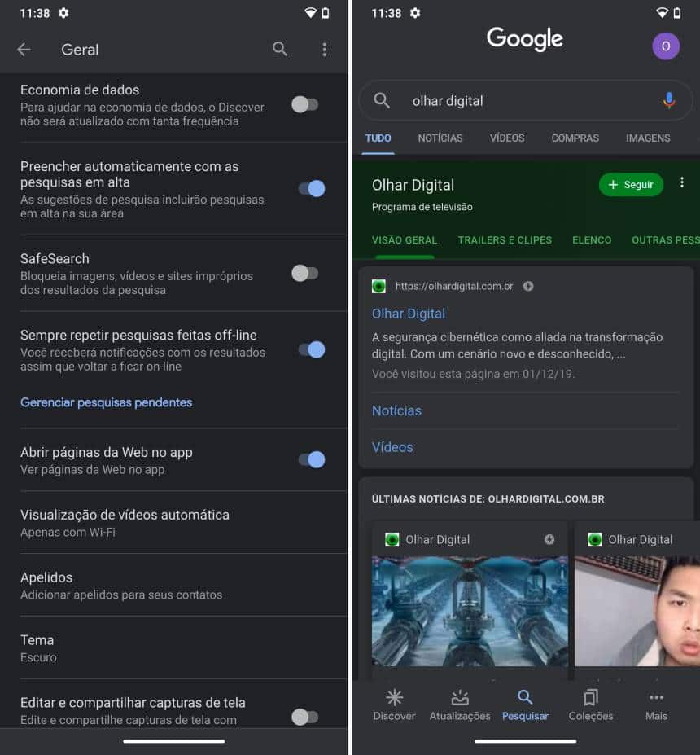
Task: Switch to the NOTÍCIAS tab
Action: 440,138
